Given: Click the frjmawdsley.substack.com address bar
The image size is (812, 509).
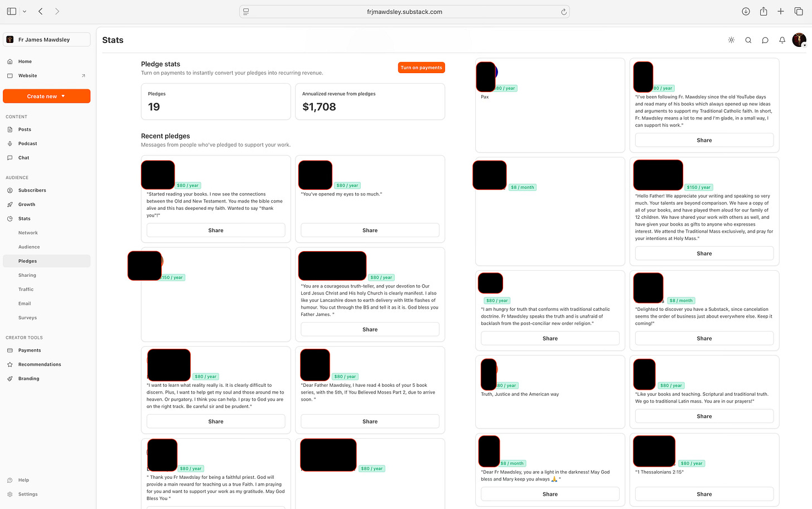Looking at the screenshot, I should tap(404, 12).
